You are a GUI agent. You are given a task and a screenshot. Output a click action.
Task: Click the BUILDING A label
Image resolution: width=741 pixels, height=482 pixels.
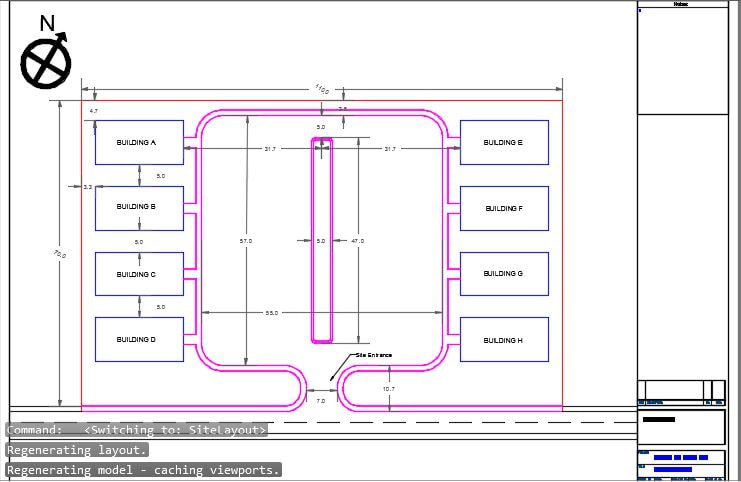tap(136, 142)
